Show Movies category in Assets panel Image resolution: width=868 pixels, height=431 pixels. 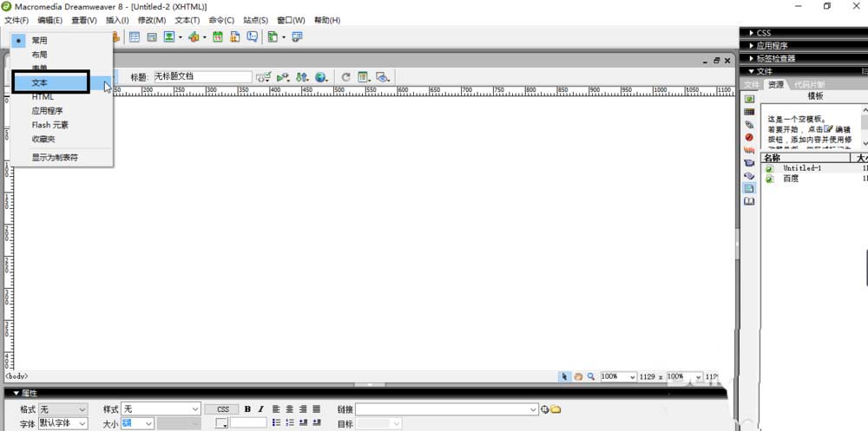tap(749, 163)
